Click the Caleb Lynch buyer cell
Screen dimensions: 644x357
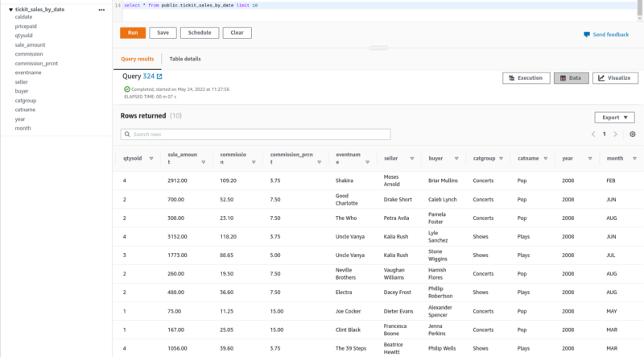coord(442,200)
